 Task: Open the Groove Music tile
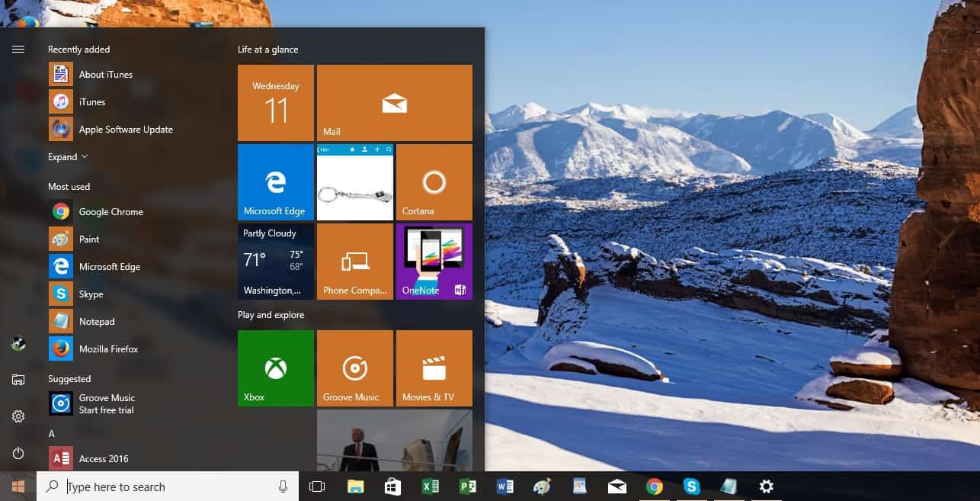[355, 368]
